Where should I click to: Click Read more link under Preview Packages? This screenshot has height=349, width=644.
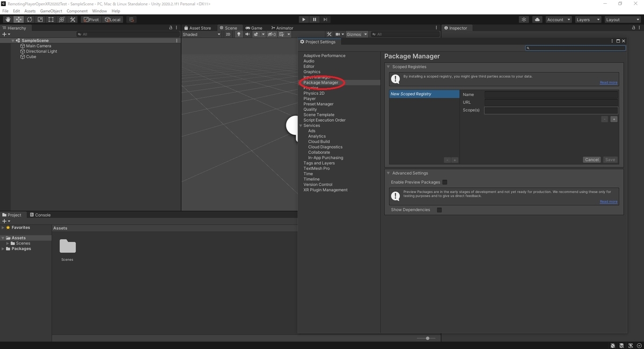click(x=609, y=201)
